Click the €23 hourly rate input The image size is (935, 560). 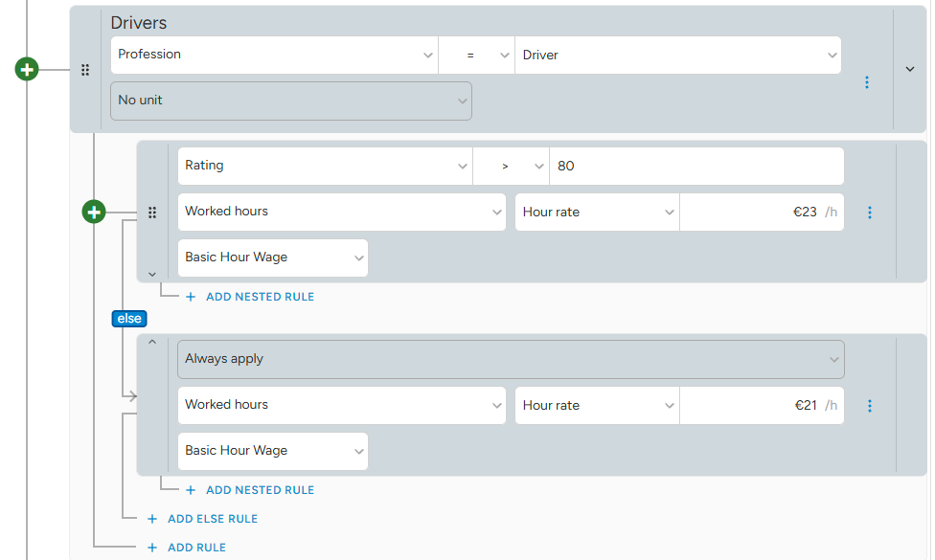762,213
